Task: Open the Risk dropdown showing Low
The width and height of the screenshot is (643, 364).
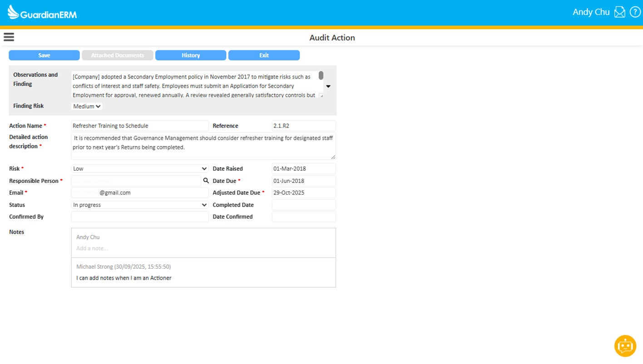Action: point(140,169)
